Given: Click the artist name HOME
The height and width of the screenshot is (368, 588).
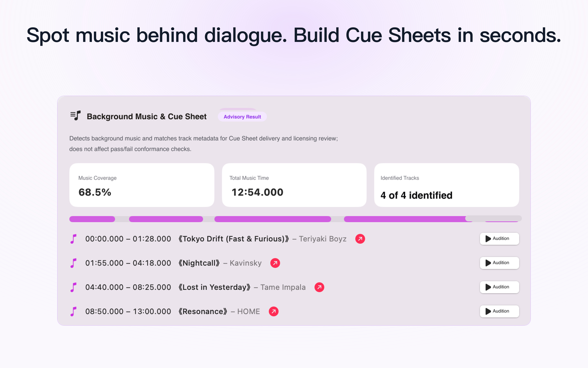Looking at the screenshot, I should 248,312.
